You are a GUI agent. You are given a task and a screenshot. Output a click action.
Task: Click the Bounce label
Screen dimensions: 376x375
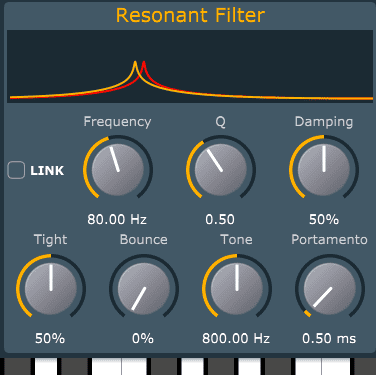pyautogui.click(x=144, y=240)
